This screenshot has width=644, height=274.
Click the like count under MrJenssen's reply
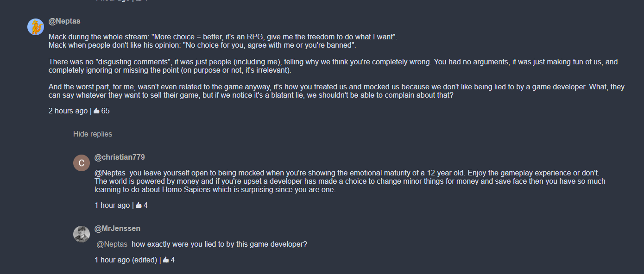[173, 260]
